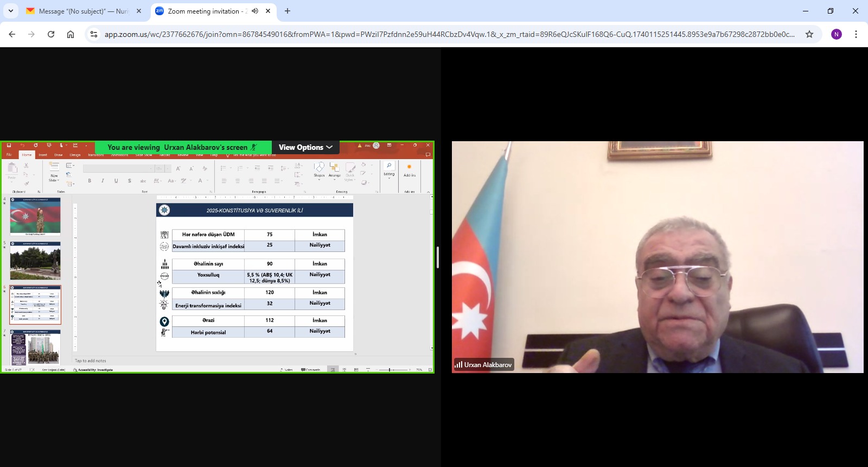This screenshot has width=868, height=467.
Task: Toggle Bold in the shared PowerPoint ribbon
Action: tap(90, 181)
